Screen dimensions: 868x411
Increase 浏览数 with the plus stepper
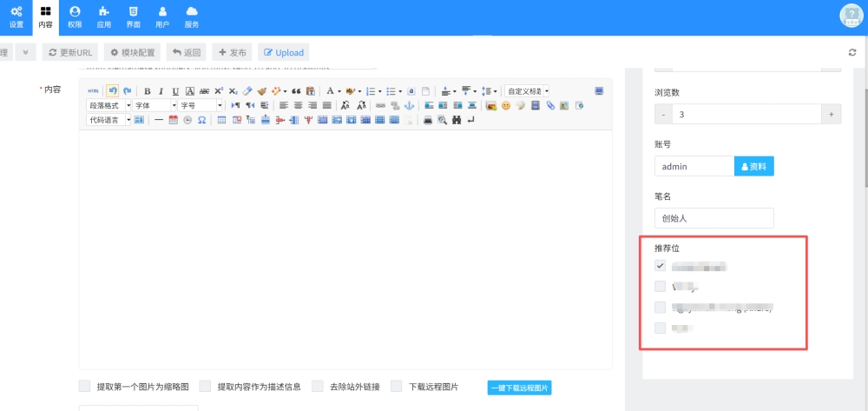click(831, 115)
